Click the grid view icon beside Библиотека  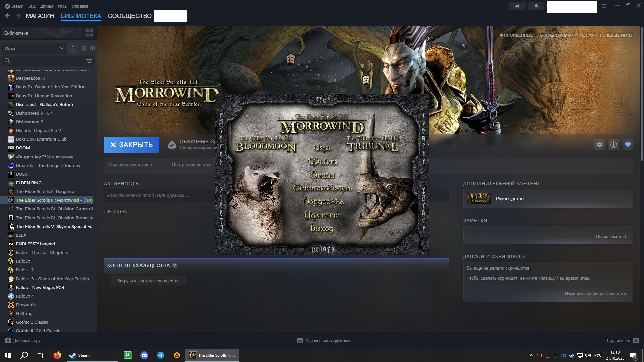pyautogui.click(x=89, y=33)
